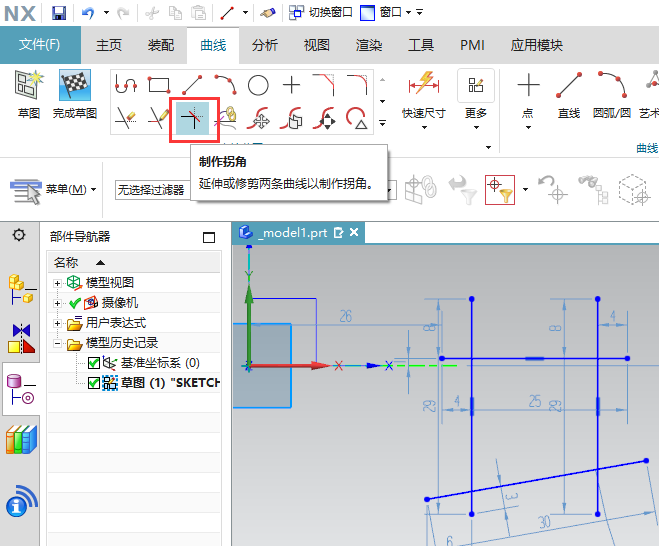Select the Arc sketch tool in gallery
Image resolution: width=659 pixels, height=546 pixels.
tap(225, 85)
